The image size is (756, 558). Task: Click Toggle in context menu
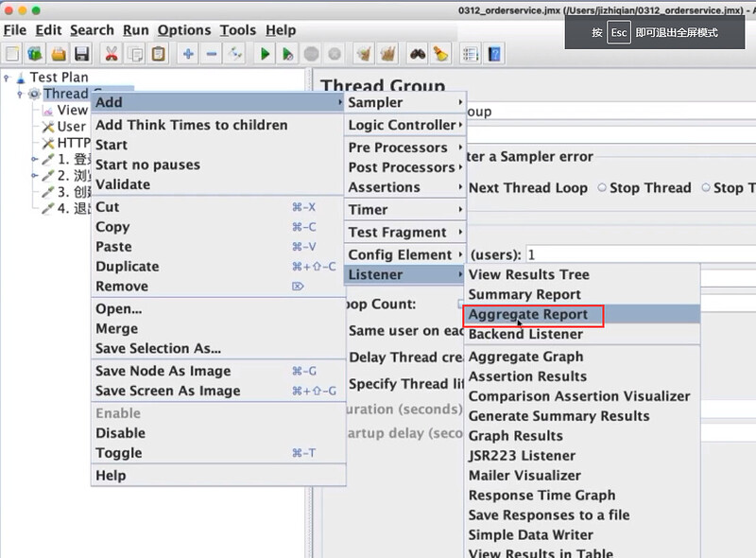coord(218,453)
